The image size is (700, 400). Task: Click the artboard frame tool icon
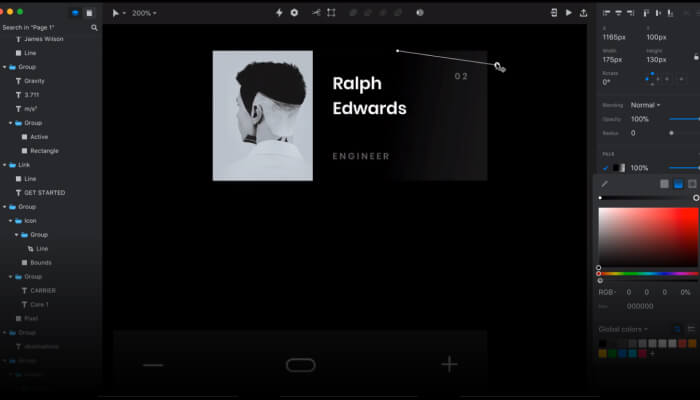click(331, 12)
